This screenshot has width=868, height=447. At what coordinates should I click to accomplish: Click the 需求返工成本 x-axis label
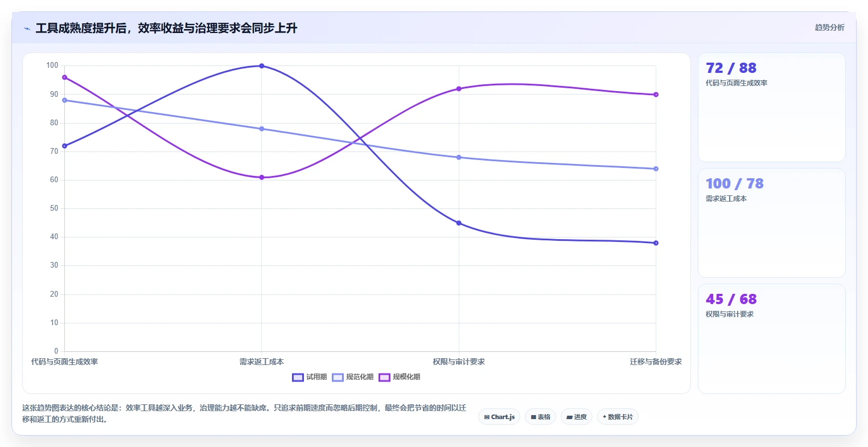pos(262,362)
